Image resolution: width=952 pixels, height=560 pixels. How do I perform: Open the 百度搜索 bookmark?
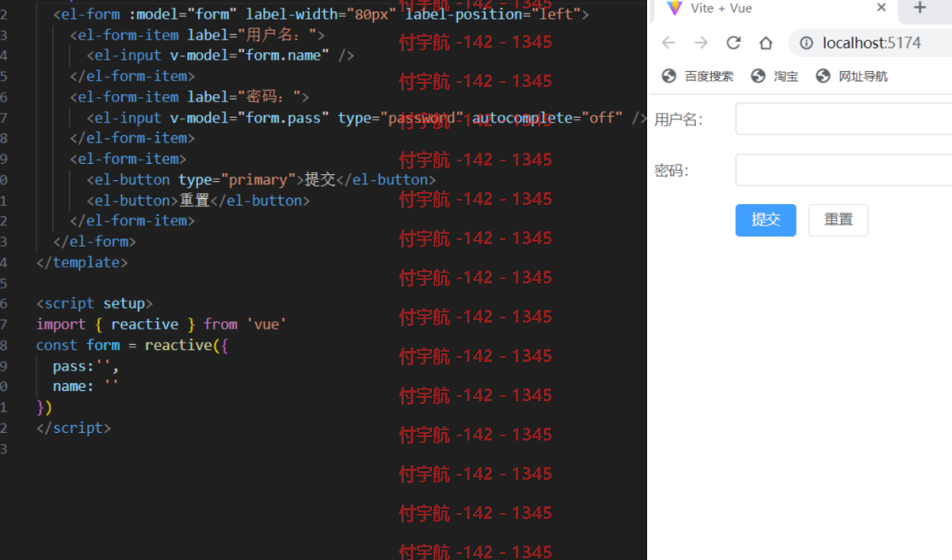click(698, 77)
